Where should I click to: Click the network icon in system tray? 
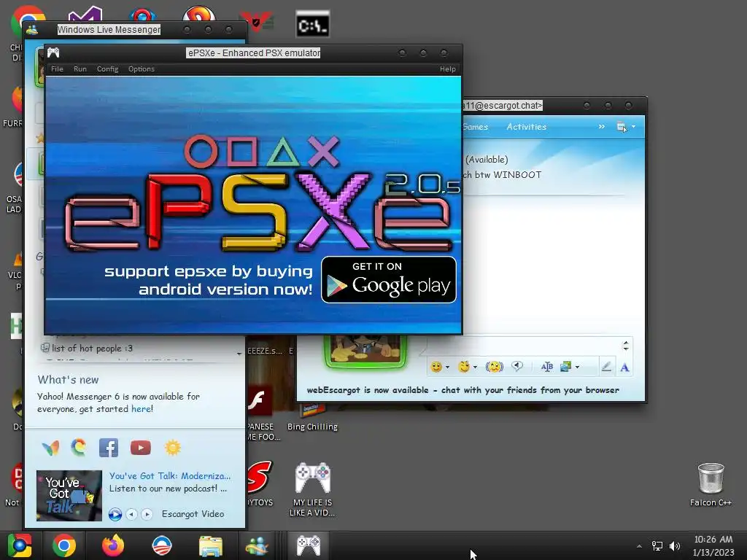657,546
